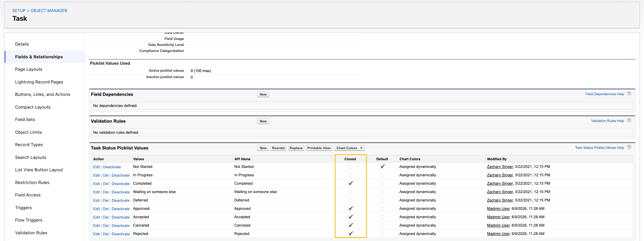Open Compact Layouts section
Image resolution: width=644 pixels, height=241 pixels.
click(33, 107)
